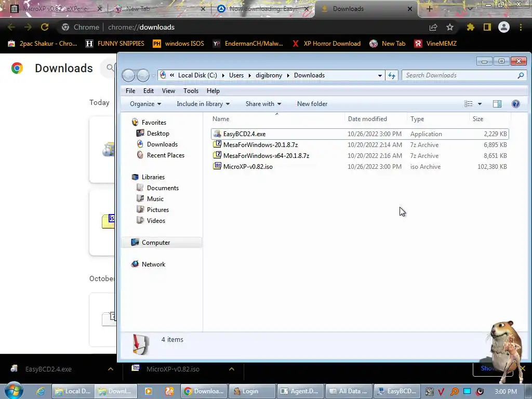Open the File menu in Explorer
This screenshot has height=399, width=532.
pyautogui.click(x=130, y=91)
